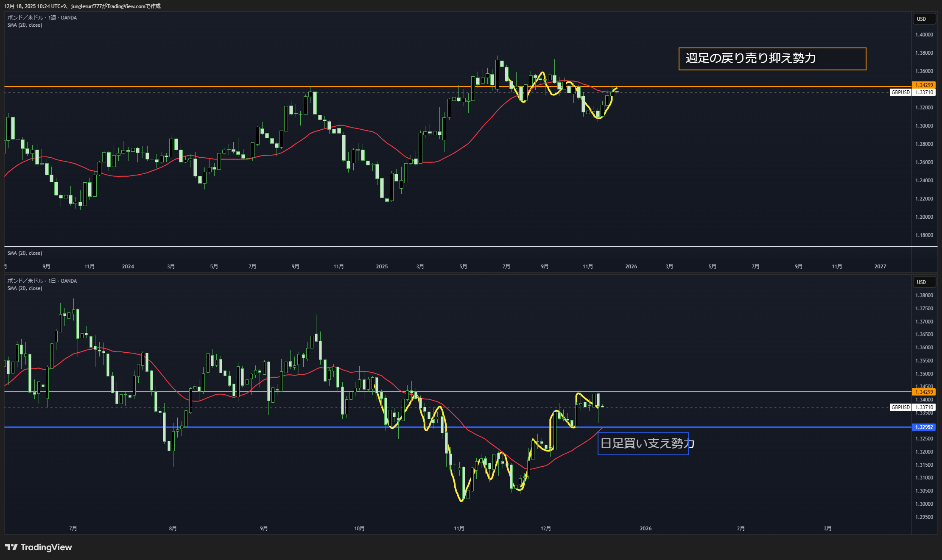
Task: Click SMA (20, close) label in weekly sub-pane
Action: tap(25, 253)
